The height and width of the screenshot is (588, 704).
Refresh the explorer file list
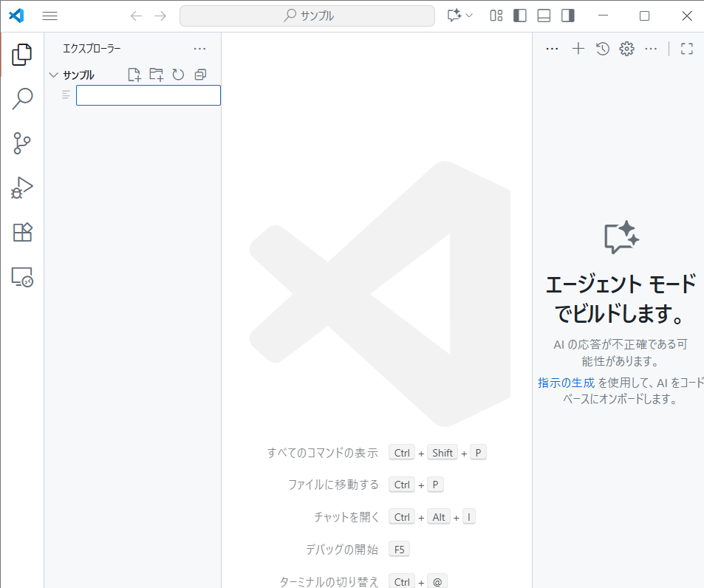(178, 75)
